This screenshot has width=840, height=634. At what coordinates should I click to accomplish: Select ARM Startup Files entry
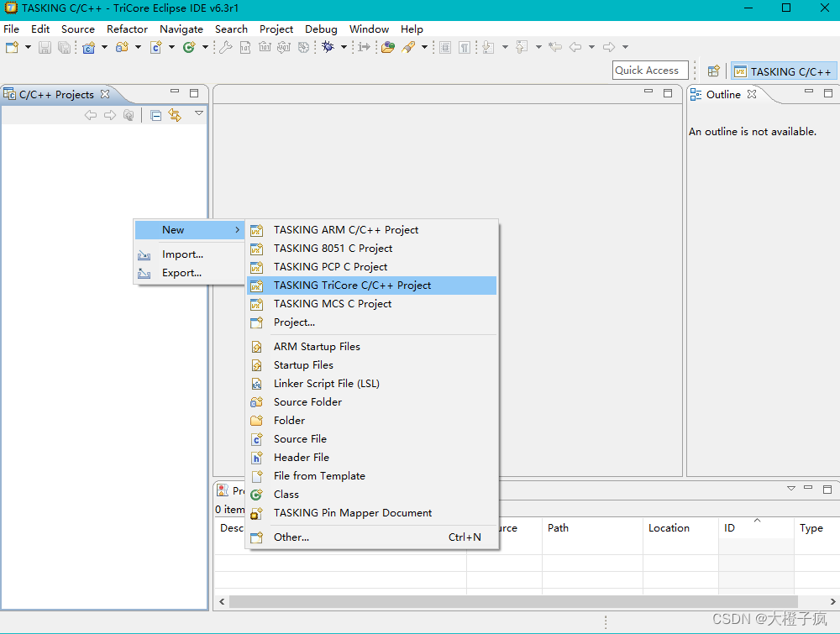point(372,347)
